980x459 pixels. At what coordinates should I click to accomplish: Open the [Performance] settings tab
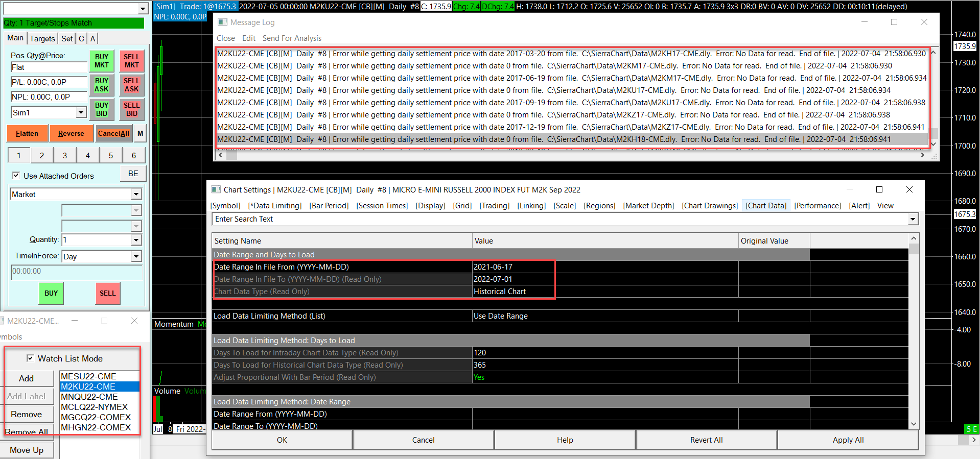pos(818,205)
